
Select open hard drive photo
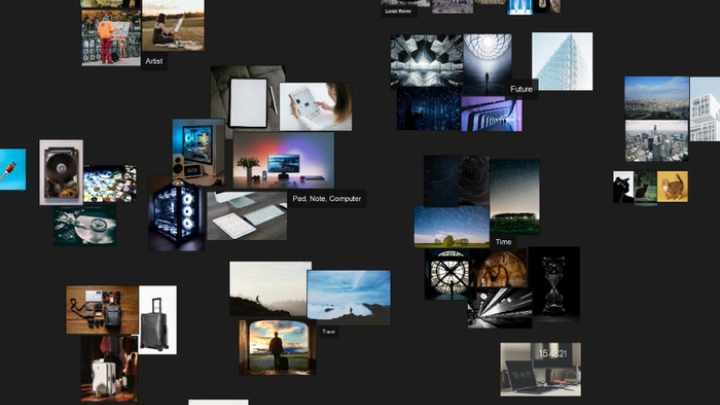pyautogui.click(x=61, y=172)
